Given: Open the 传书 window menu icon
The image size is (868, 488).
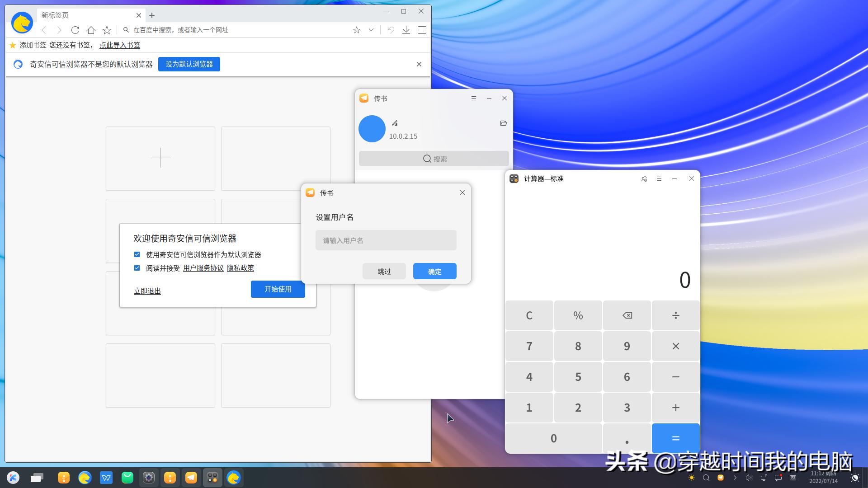Looking at the screenshot, I should pos(474,98).
